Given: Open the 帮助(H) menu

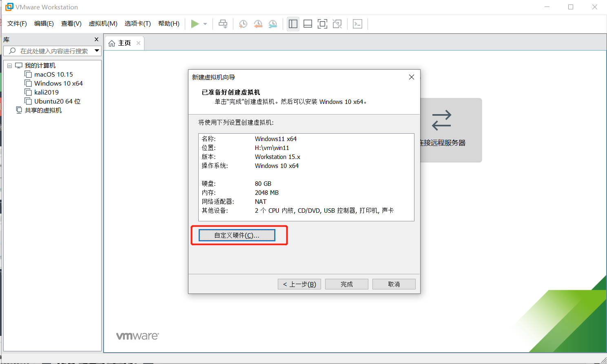Looking at the screenshot, I should pos(169,24).
